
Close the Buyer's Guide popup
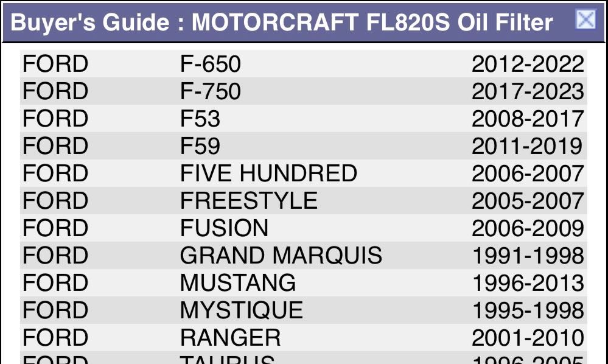click(x=585, y=20)
